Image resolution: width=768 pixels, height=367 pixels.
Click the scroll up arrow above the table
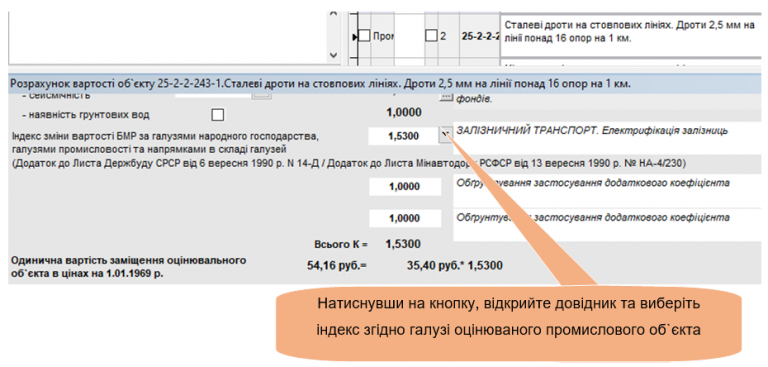click(x=334, y=14)
